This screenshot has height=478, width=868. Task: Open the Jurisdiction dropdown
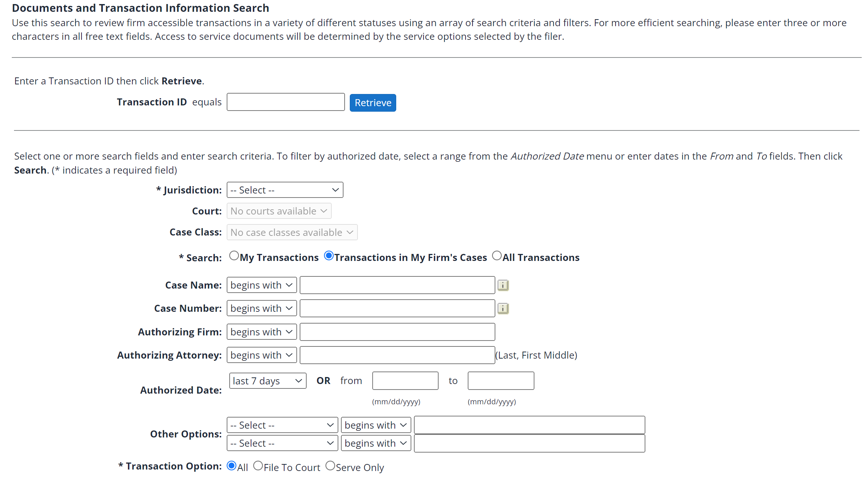tap(285, 190)
